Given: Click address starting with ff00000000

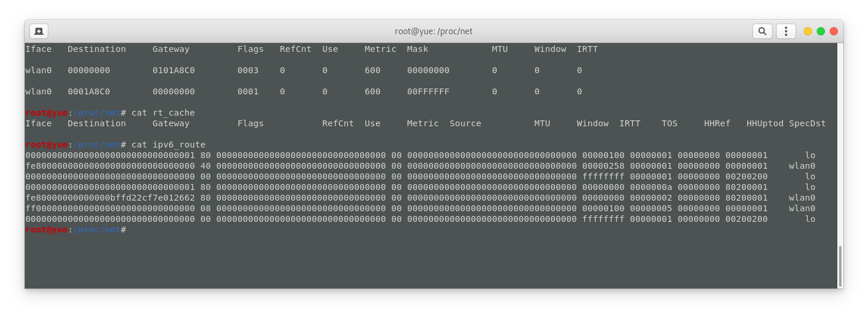Looking at the screenshot, I should [110, 208].
